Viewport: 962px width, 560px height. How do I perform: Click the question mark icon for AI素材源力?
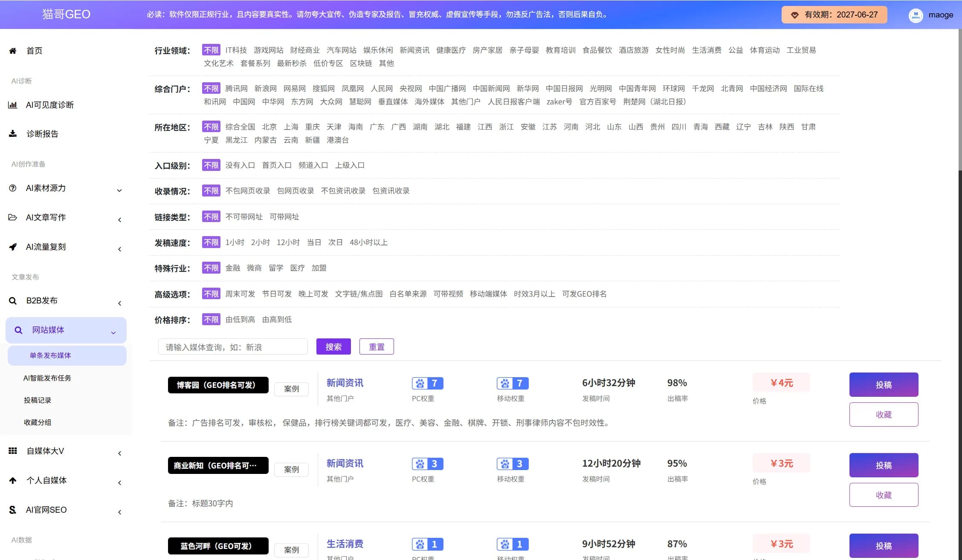[x=13, y=188]
